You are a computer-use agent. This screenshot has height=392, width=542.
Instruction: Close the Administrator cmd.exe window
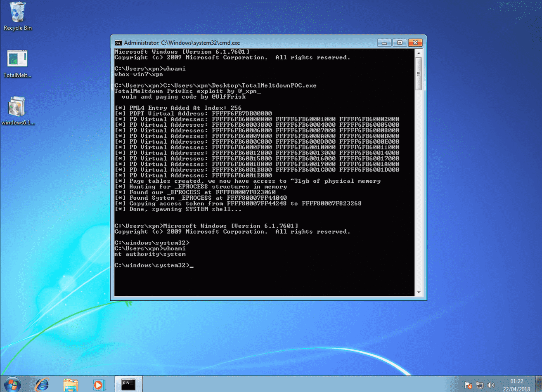(415, 43)
